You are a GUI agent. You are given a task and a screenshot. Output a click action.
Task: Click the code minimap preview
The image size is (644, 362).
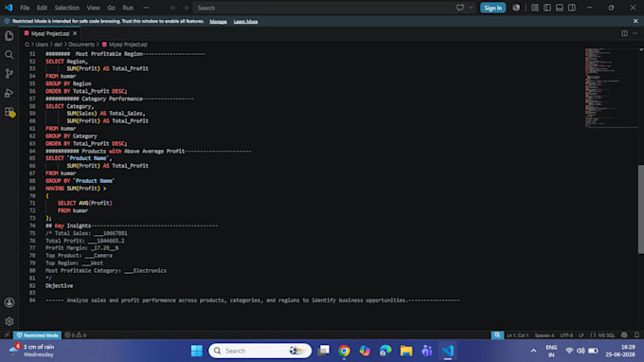click(611, 88)
